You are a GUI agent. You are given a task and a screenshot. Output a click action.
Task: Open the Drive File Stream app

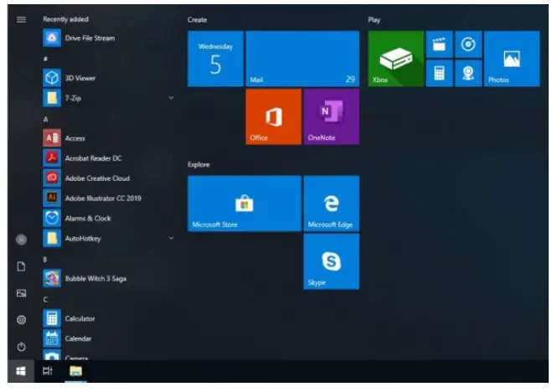pos(108,38)
